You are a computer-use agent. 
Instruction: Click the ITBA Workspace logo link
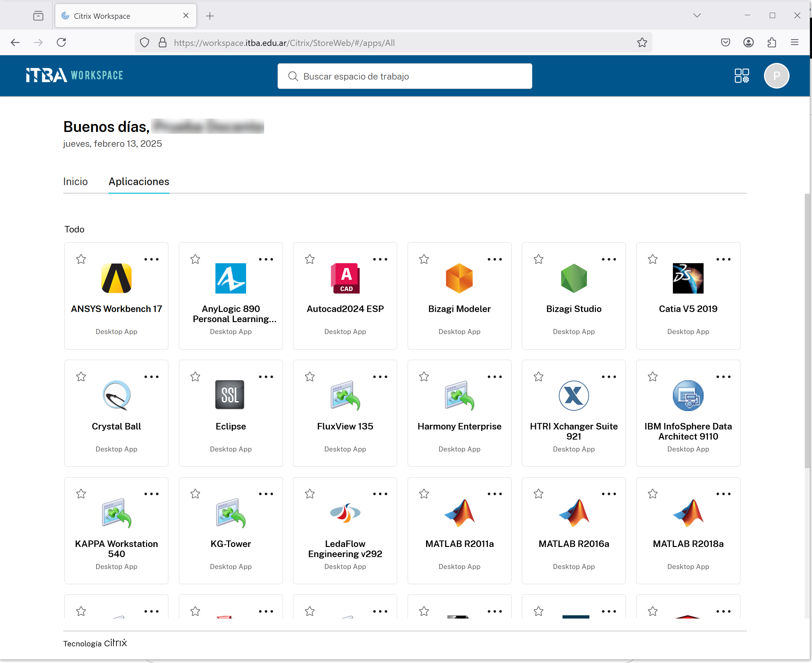(x=74, y=75)
